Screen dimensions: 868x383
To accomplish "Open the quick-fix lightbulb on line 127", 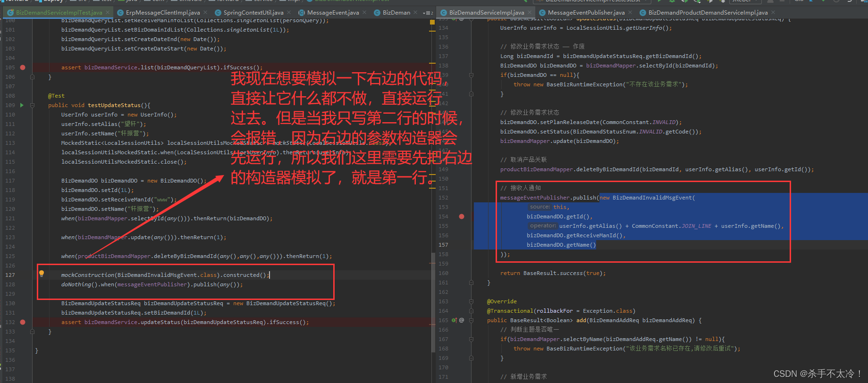I will pyautogui.click(x=42, y=273).
